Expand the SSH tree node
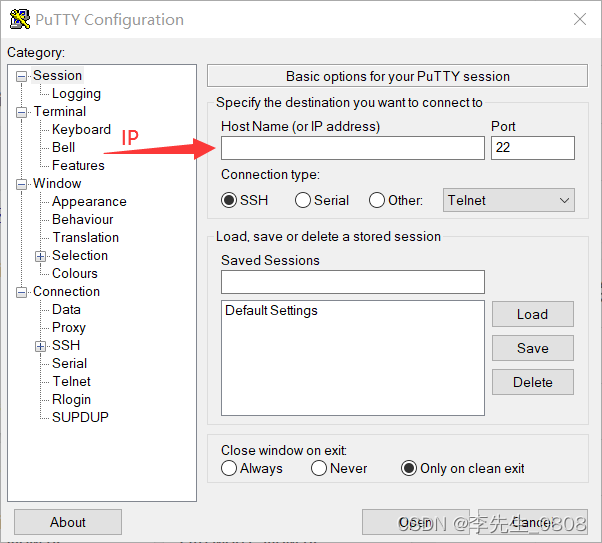Image resolution: width=602 pixels, height=543 pixels. (41, 346)
